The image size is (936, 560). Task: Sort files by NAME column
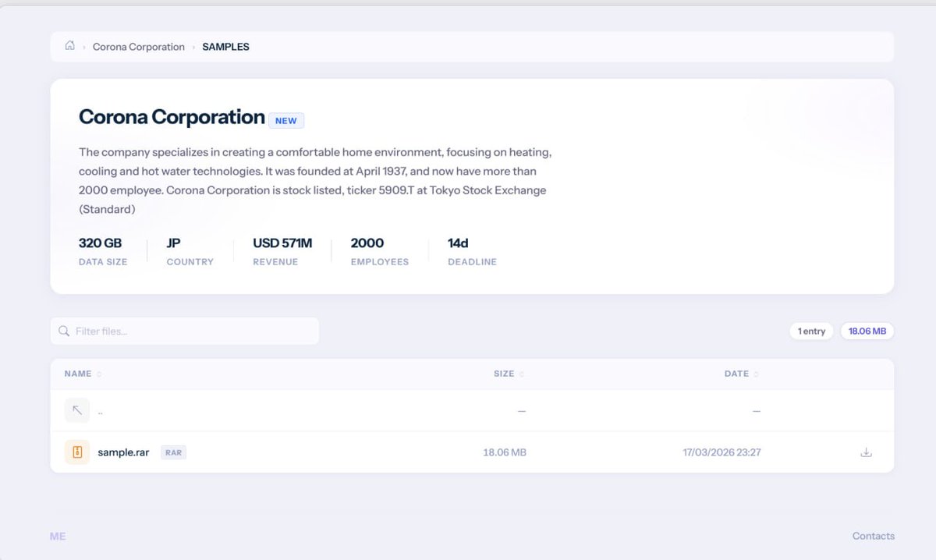coord(83,374)
